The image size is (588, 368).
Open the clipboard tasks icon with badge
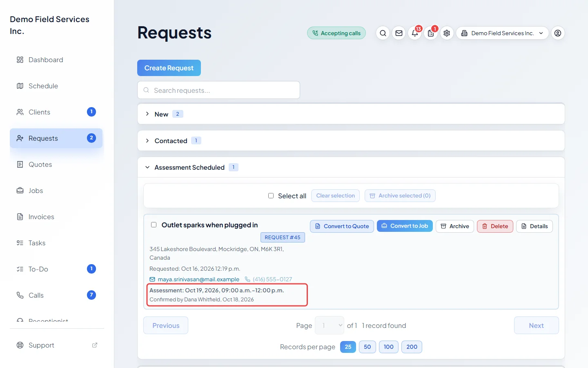pyautogui.click(x=431, y=33)
